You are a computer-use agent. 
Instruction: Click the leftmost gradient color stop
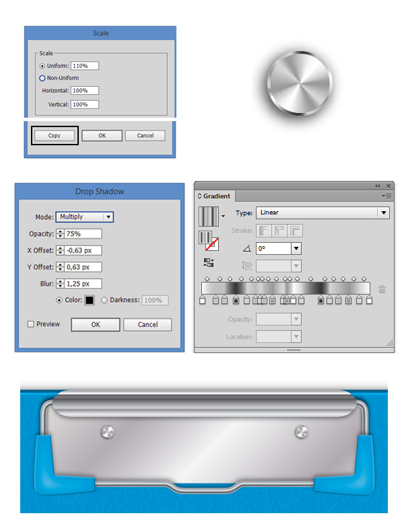[x=202, y=300]
